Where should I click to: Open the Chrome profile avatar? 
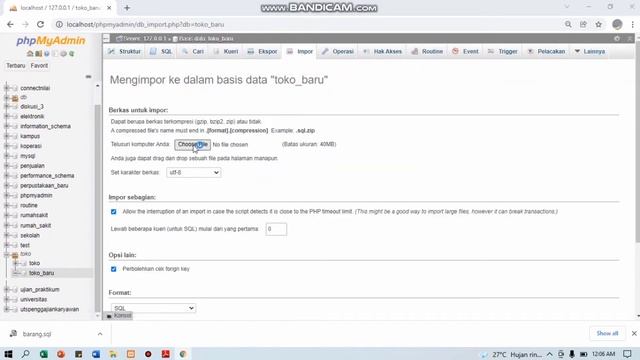(617, 24)
